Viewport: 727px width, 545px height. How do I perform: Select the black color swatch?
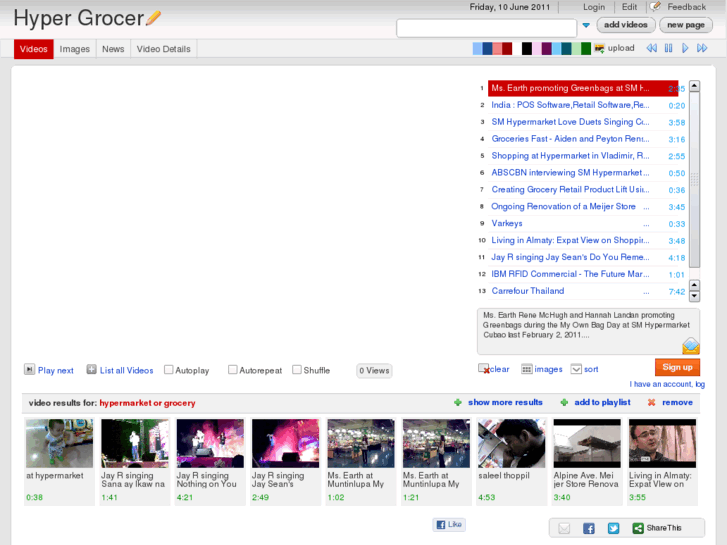[527, 49]
